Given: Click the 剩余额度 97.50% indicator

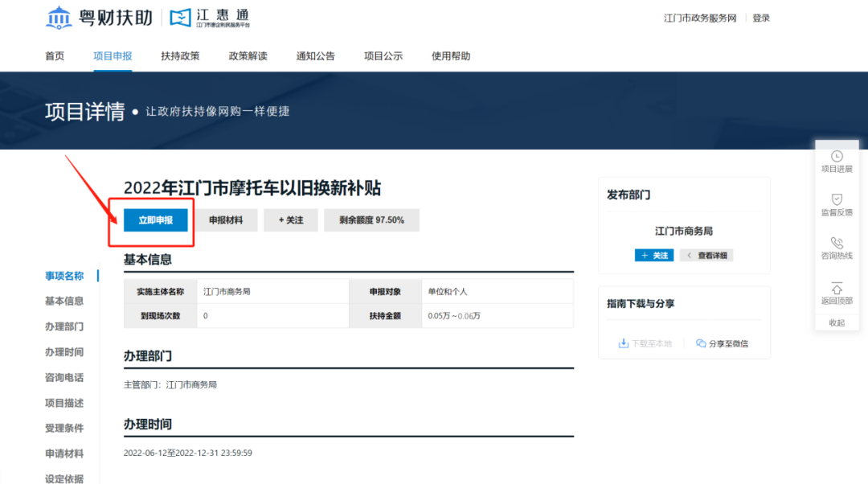Looking at the screenshot, I should [x=371, y=220].
